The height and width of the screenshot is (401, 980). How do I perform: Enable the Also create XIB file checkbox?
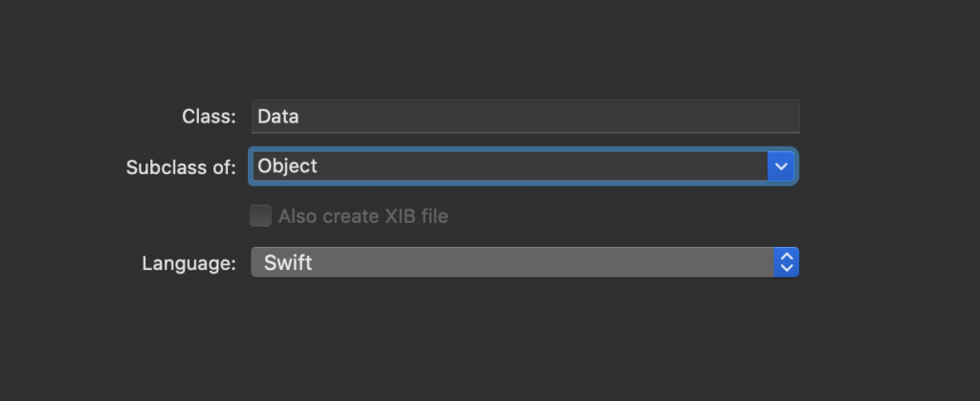click(x=260, y=216)
